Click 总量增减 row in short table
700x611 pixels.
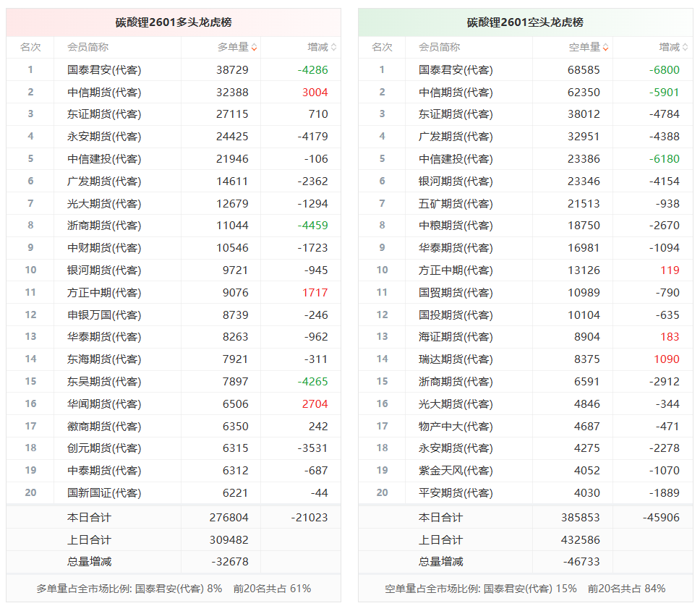click(526, 562)
